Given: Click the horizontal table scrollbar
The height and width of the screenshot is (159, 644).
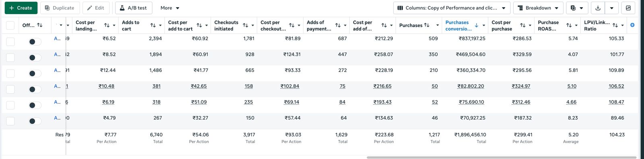Looking at the screenshot, I should (502, 157).
